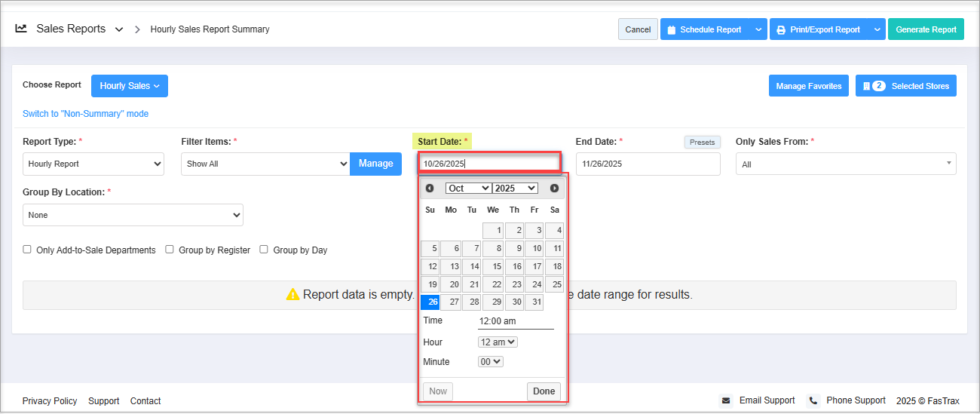This screenshot has height=414, width=980.
Task: Click the End Date input field
Action: pos(648,164)
